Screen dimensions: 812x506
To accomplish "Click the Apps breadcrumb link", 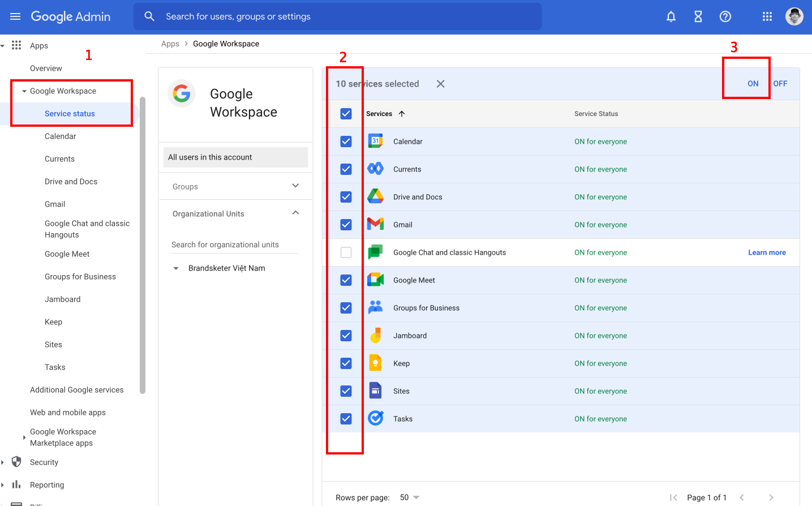I will (x=170, y=44).
